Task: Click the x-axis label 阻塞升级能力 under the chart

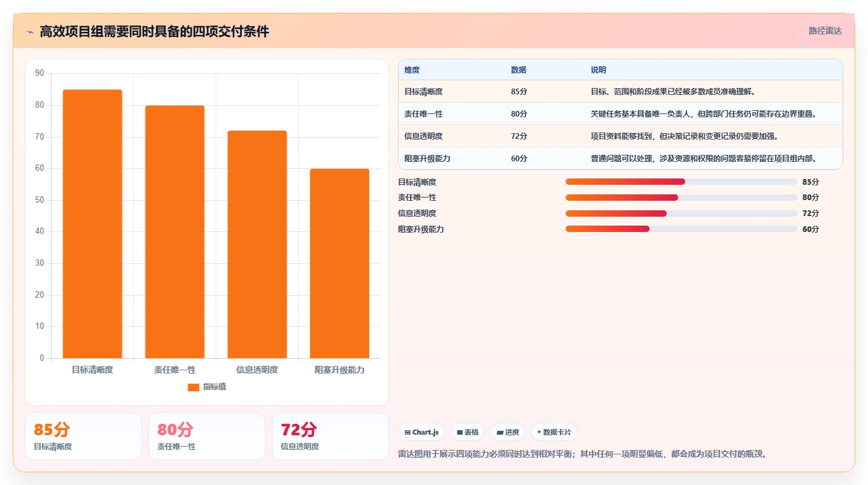Action: pyautogui.click(x=339, y=370)
